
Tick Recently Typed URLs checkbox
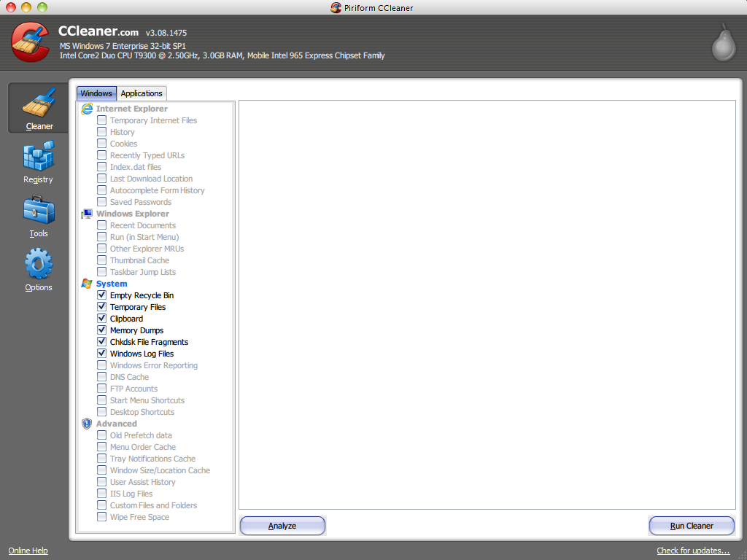tap(101, 155)
